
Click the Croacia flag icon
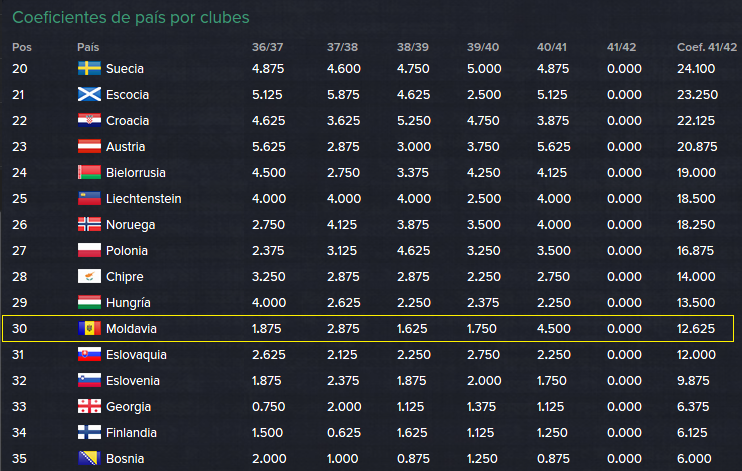(89, 120)
